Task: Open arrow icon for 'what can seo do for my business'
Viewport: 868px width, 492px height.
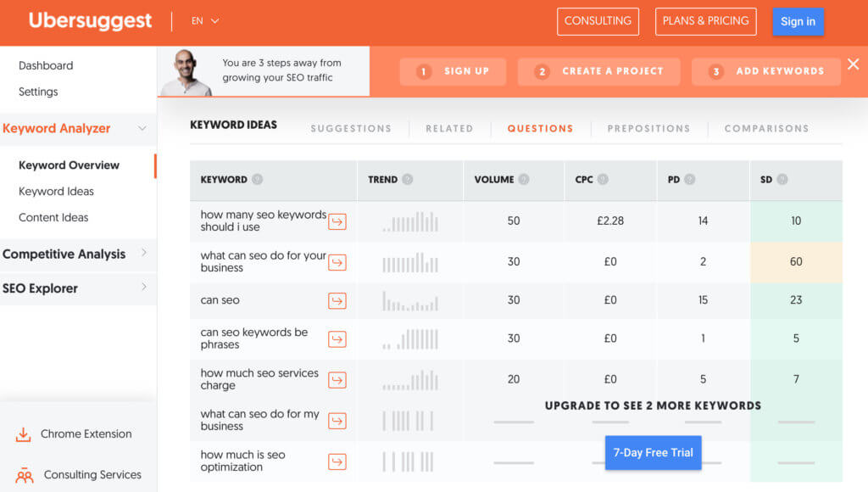Action: point(337,421)
